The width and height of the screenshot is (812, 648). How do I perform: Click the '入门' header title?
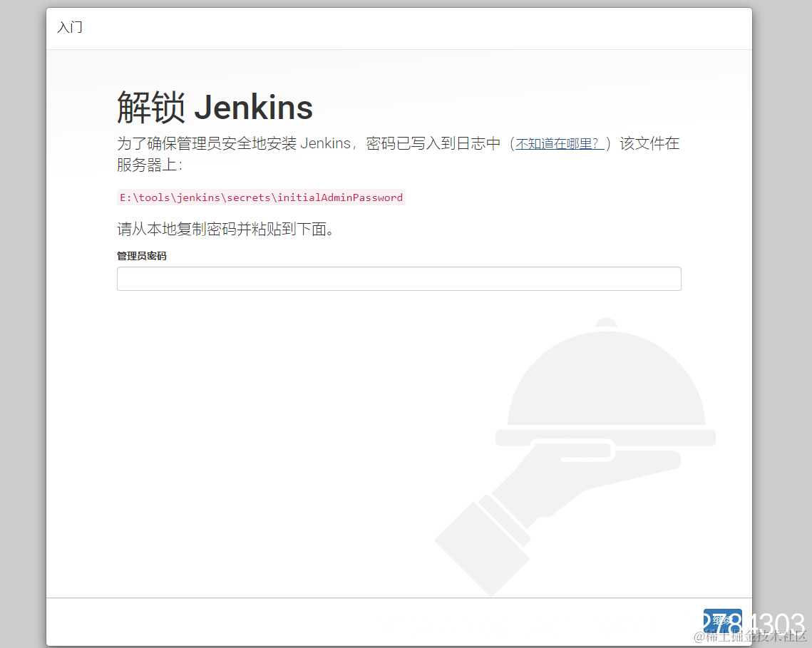(x=70, y=27)
